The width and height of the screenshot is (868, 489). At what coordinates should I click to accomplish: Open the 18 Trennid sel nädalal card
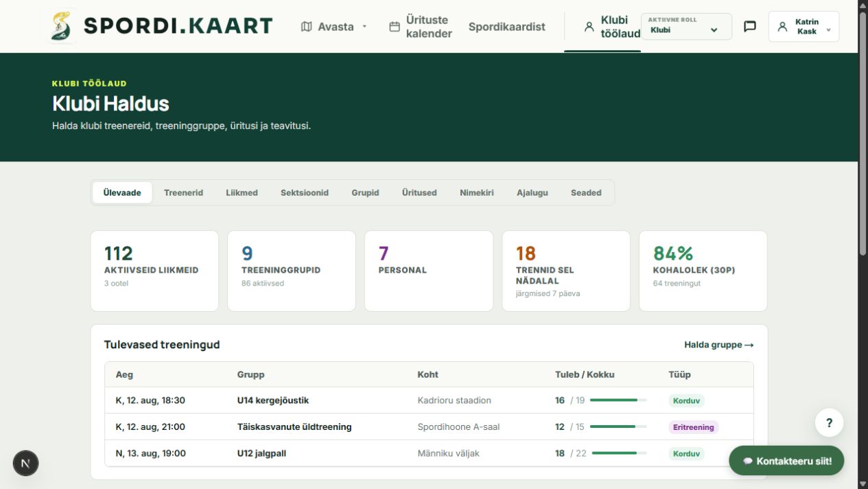click(566, 271)
